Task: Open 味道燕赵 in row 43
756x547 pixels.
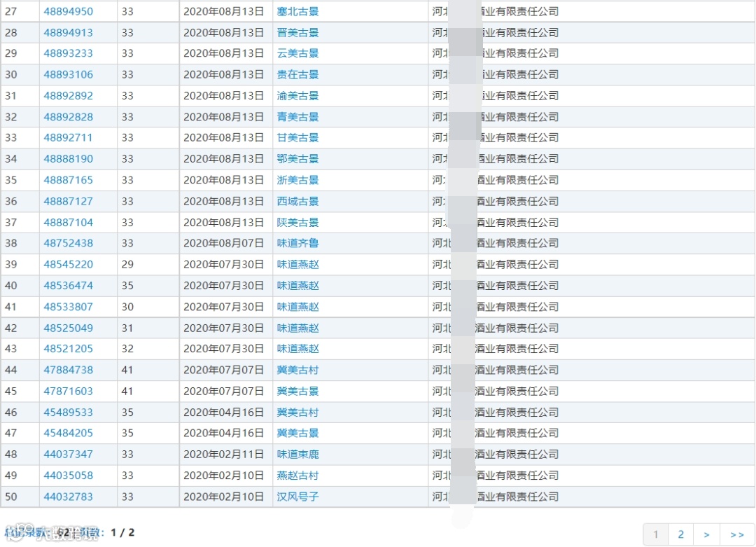Action: pyautogui.click(x=297, y=349)
